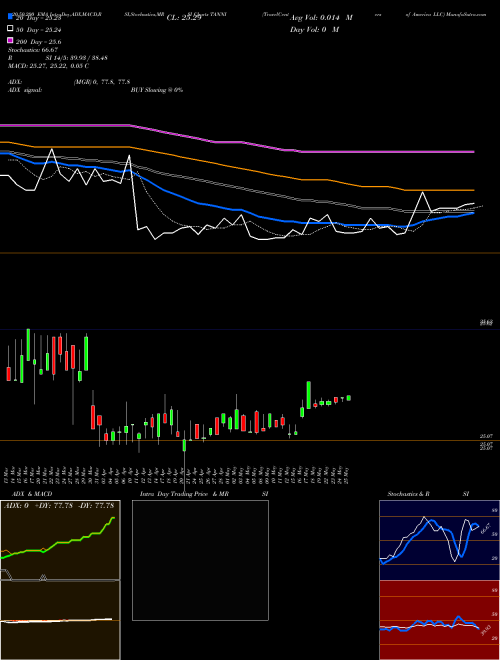Click the 'CL: 25.29' closing price label
Image resolution: width=500 pixels, height=660 pixels.
[x=184, y=18]
